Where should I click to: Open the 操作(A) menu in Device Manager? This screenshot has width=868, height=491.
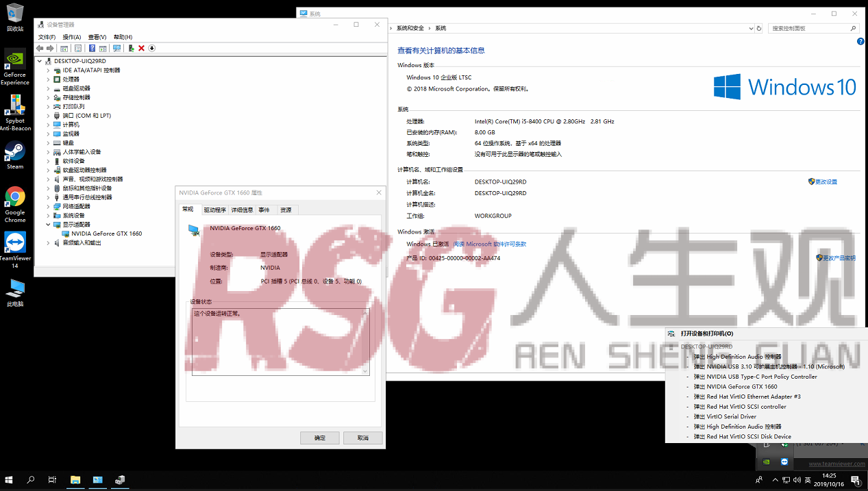(72, 37)
